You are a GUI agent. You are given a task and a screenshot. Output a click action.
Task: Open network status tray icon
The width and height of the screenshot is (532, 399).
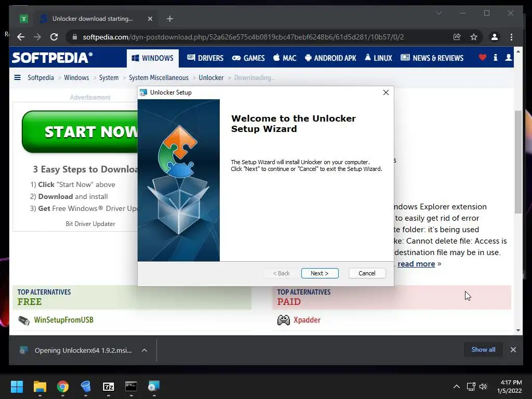click(x=471, y=387)
